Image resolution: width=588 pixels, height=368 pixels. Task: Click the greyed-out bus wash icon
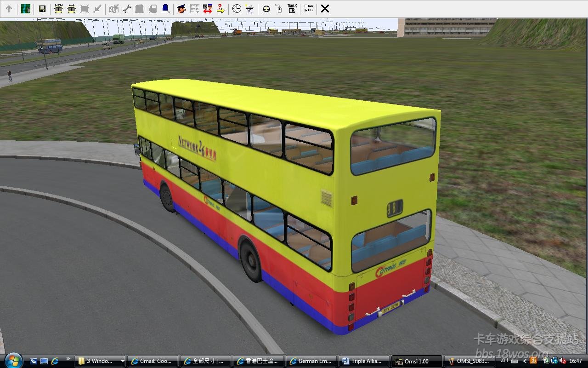(140, 9)
